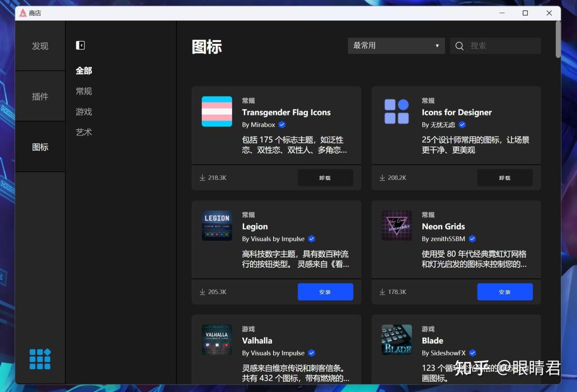Click the Transgender Flag Icons description
The height and width of the screenshot is (392, 577).
point(294,145)
